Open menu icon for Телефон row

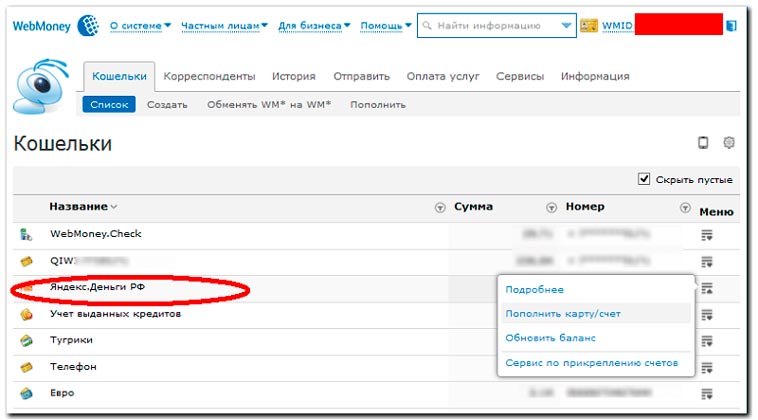pyautogui.click(x=707, y=368)
